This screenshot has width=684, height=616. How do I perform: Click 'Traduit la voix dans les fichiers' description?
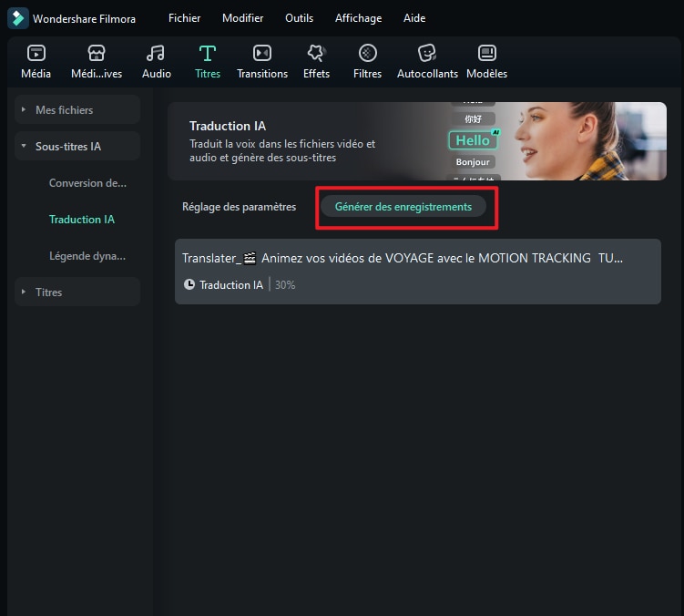click(x=282, y=150)
